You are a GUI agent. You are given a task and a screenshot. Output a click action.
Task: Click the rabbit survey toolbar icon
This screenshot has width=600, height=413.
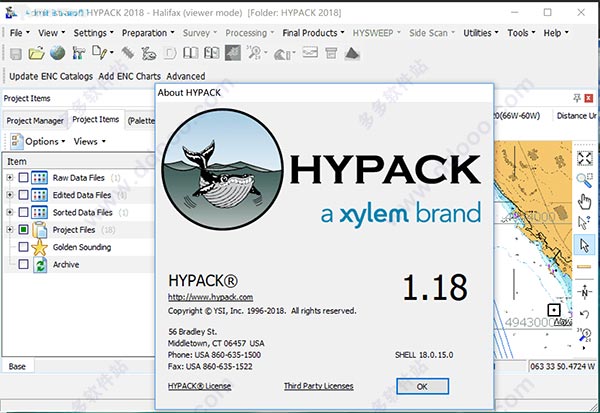[148, 53]
